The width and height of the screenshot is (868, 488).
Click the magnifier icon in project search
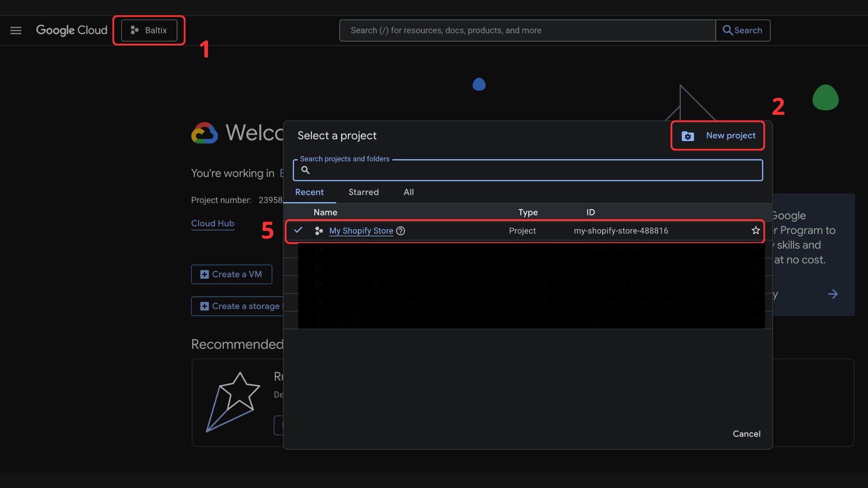tap(306, 170)
